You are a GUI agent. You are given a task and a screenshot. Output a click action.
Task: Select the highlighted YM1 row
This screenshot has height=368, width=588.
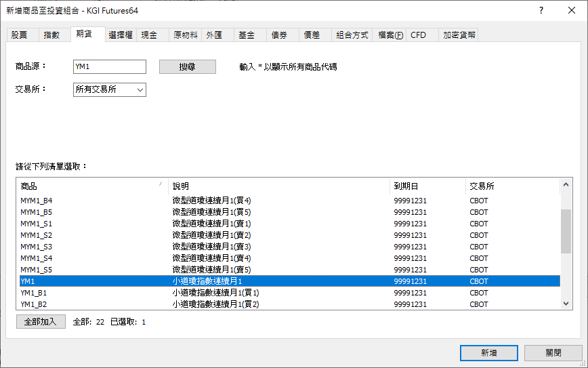click(289, 281)
